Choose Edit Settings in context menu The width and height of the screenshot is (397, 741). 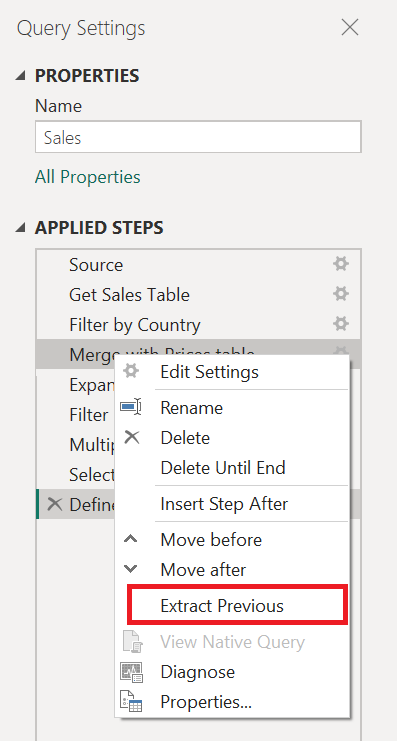tap(232, 372)
